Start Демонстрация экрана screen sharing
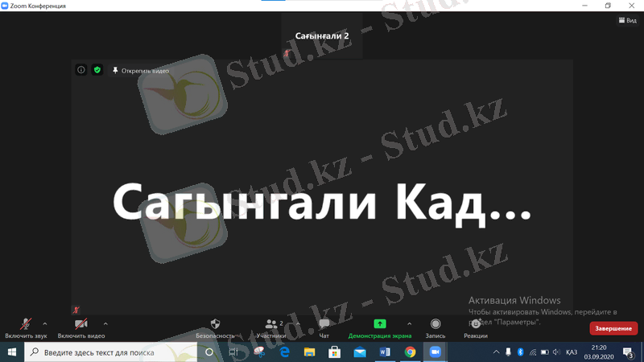This screenshot has width=644, height=362. pos(379,328)
